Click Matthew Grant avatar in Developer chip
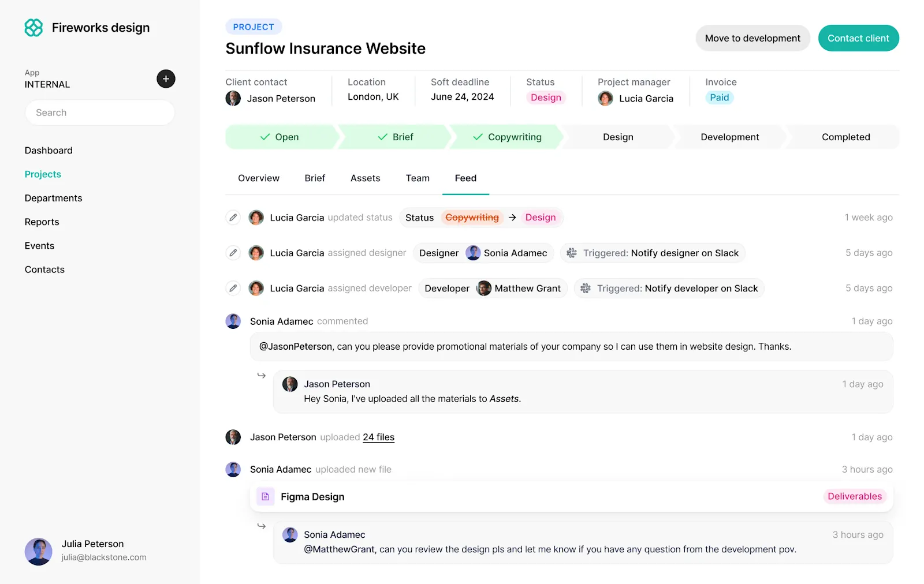This screenshot has height=584, width=924. pos(484,288)
